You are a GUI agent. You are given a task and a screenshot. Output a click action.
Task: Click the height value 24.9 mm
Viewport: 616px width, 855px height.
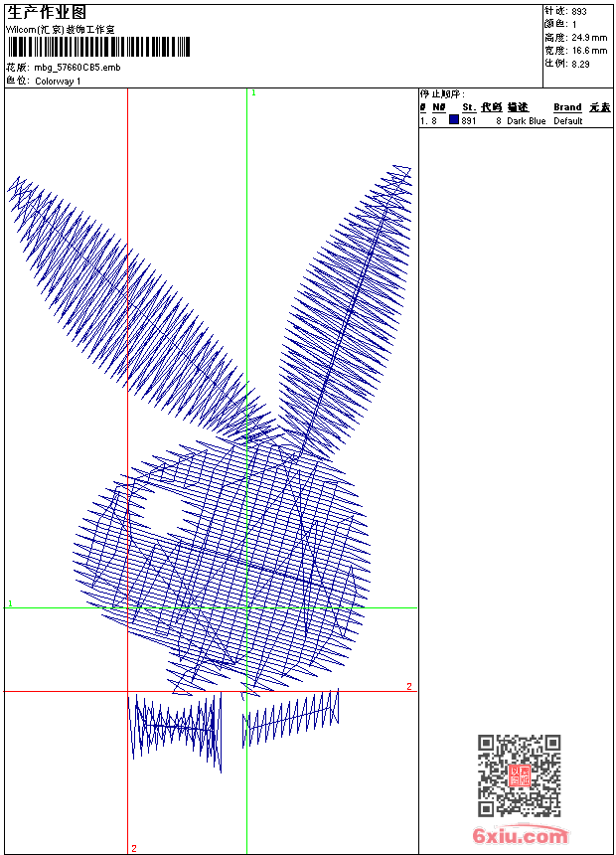589,38
